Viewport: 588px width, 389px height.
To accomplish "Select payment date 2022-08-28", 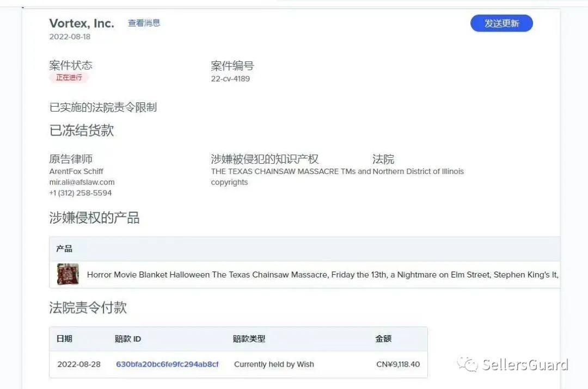I will point(79,365).
